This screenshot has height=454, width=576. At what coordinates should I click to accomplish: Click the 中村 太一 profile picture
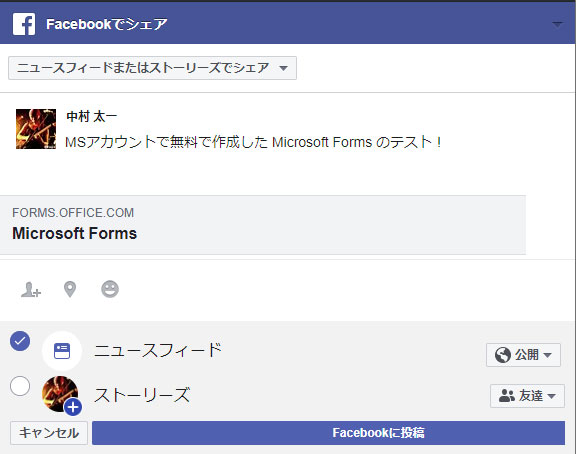pos(36,129)
